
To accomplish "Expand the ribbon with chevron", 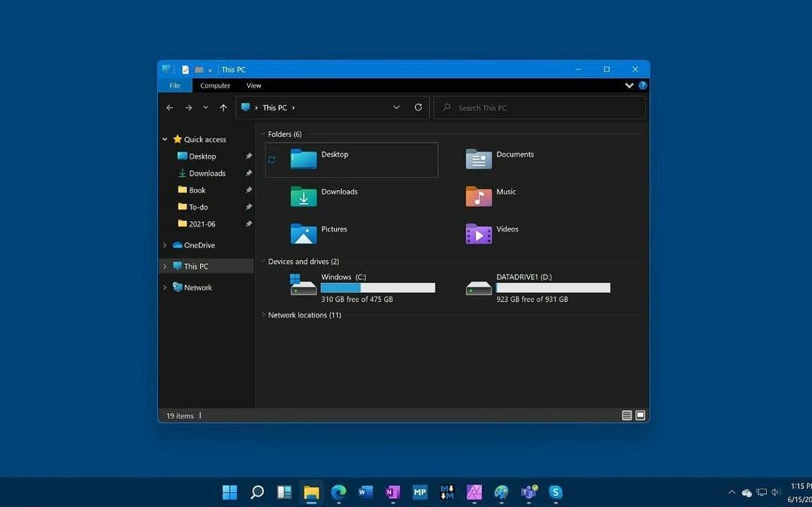I will (629, 86).
